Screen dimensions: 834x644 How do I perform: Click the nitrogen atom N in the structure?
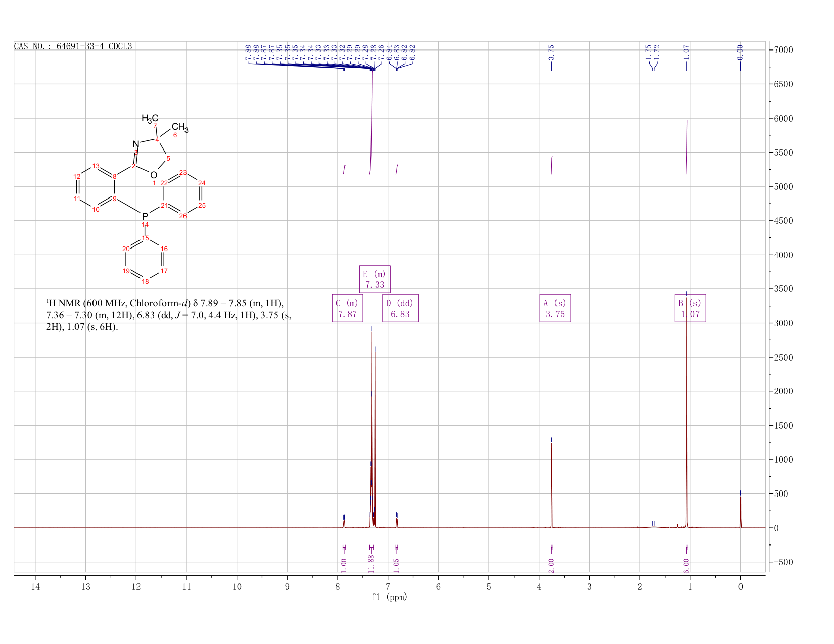click(x=136, y=144)
